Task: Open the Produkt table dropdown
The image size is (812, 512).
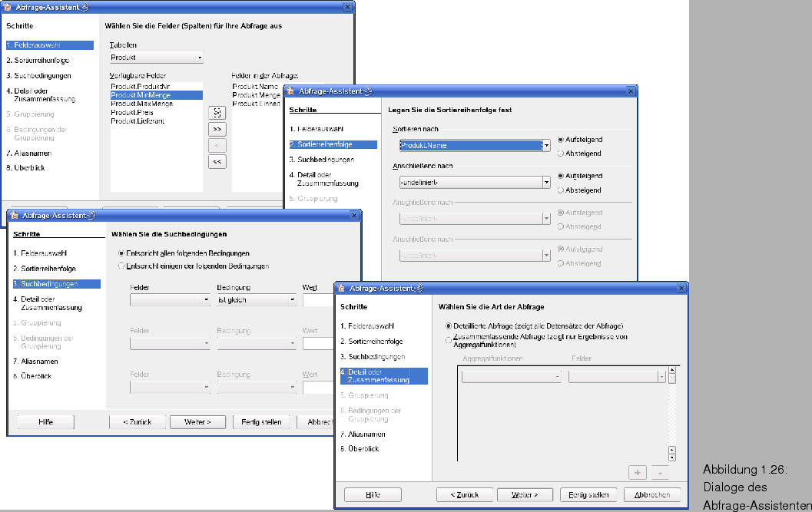Action: [200, 57]
